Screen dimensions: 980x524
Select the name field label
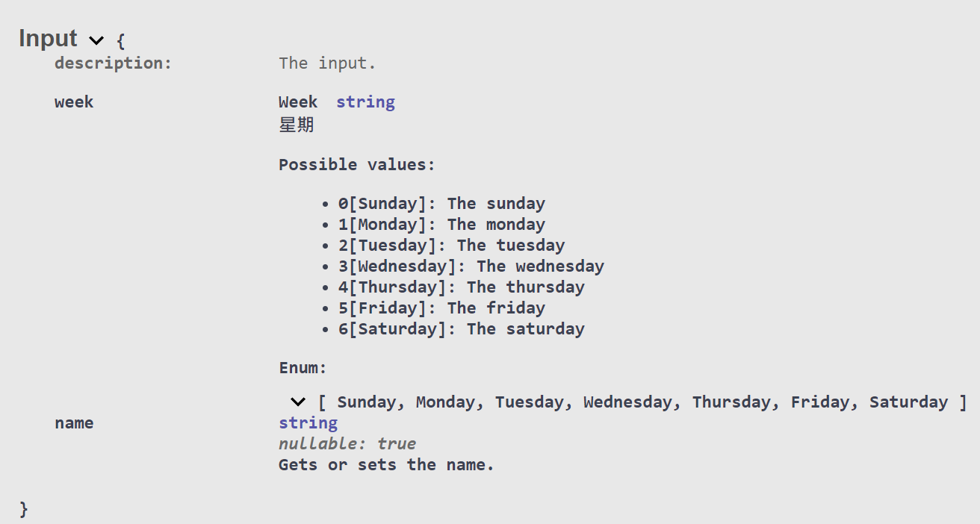click(x=74, y=422)
